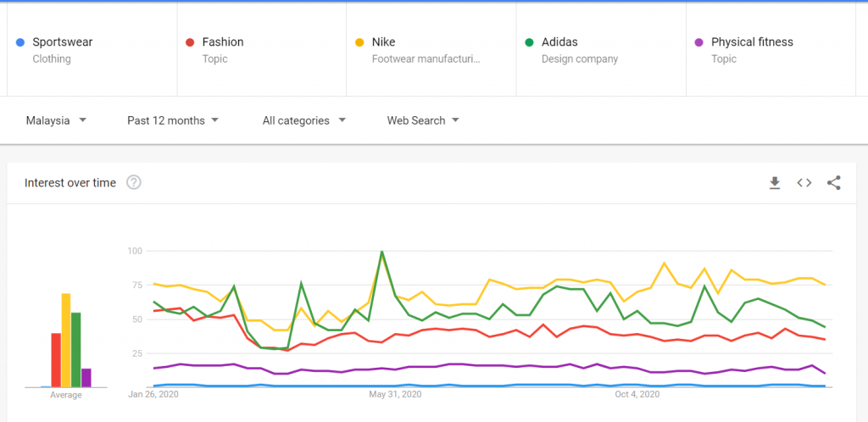
Task: Expand the Past 12 months dropdown
Action: [173, 120]
